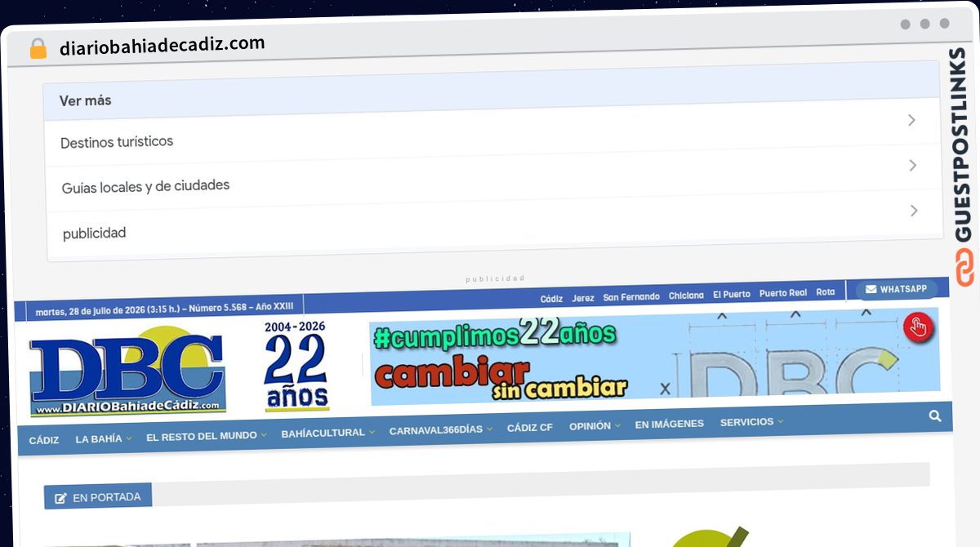The width and height of the screenshot is (980, 547).
Task: Go to the Cádiz CF section
Action: [529, 428]
